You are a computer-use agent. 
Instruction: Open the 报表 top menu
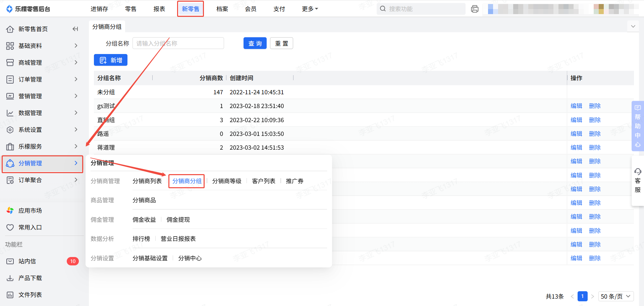pos(159,9)
